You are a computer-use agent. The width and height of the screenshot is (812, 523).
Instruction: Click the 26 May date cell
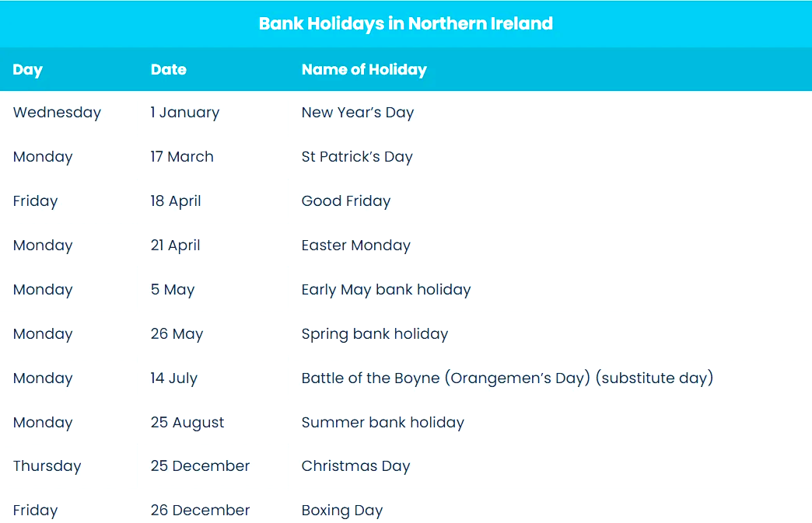(177, 333)
